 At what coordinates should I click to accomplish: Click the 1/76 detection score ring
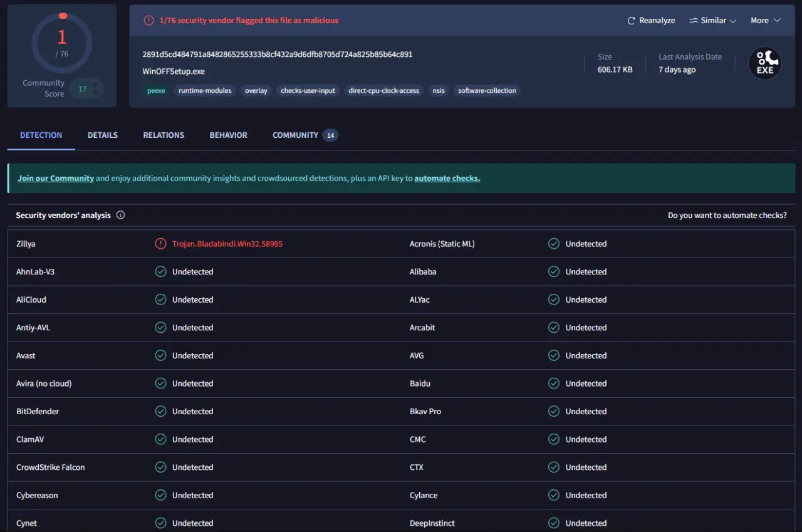pos(62,43)
